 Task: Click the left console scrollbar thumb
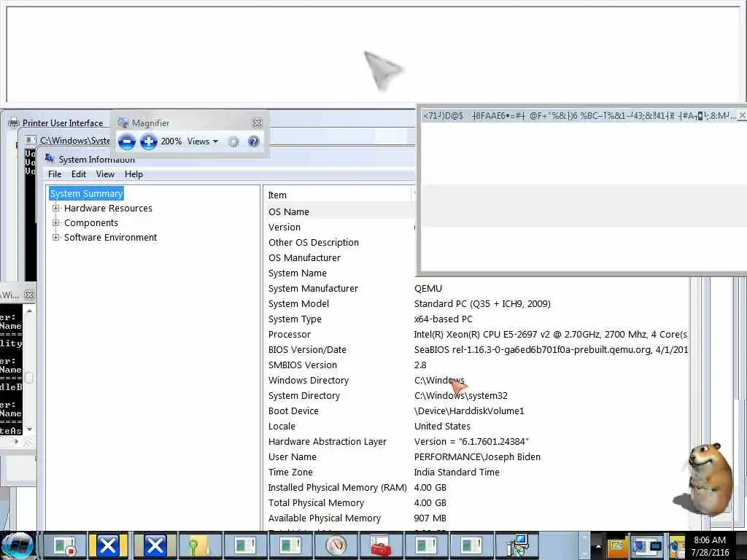pyautogui.click(x=29, y=378)
